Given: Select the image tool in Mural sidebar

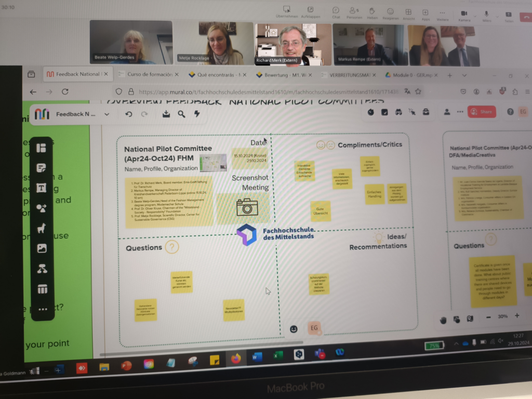Looking at the screenshot, I should point(42,248).
